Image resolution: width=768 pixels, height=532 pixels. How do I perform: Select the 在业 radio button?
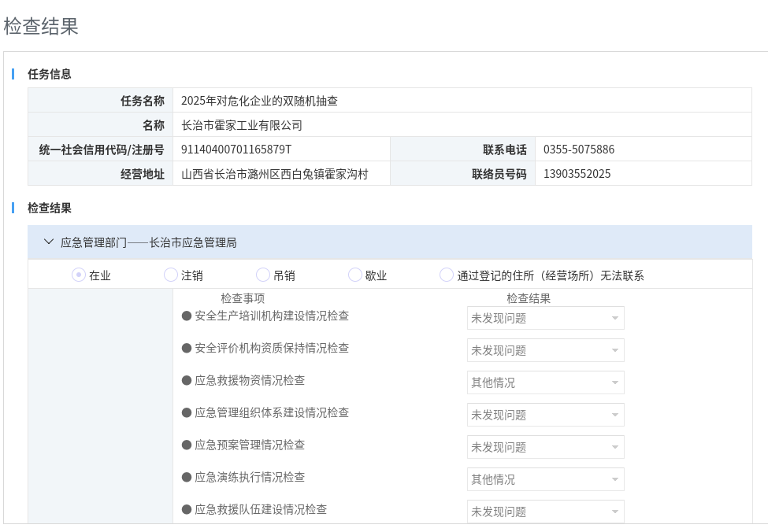click(x=79, y=275)
